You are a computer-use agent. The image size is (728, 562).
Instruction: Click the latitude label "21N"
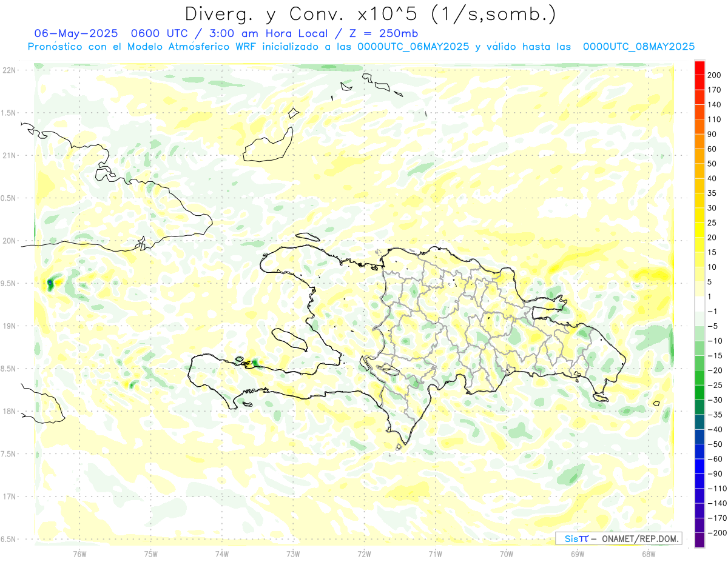(9, 156)
